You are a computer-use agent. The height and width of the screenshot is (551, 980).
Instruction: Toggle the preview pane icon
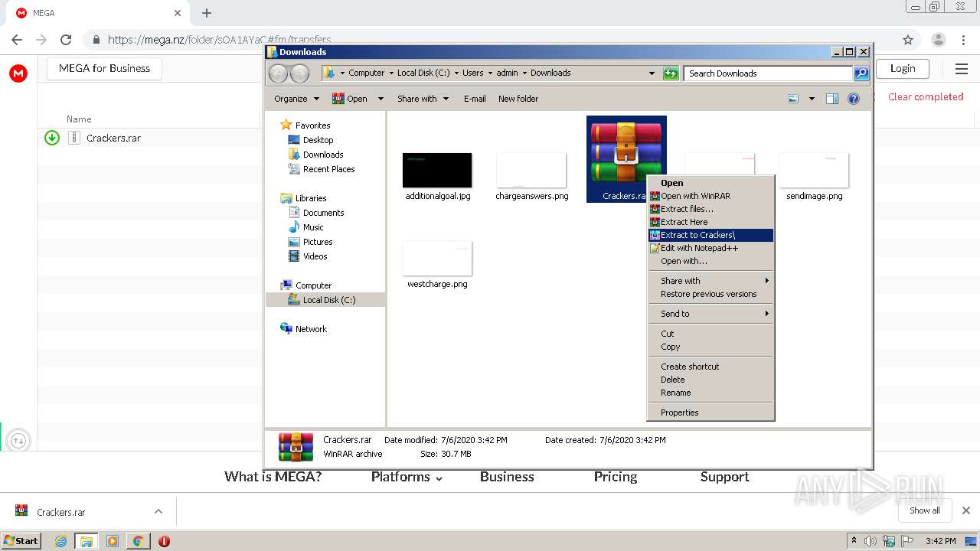click(832, 99)
